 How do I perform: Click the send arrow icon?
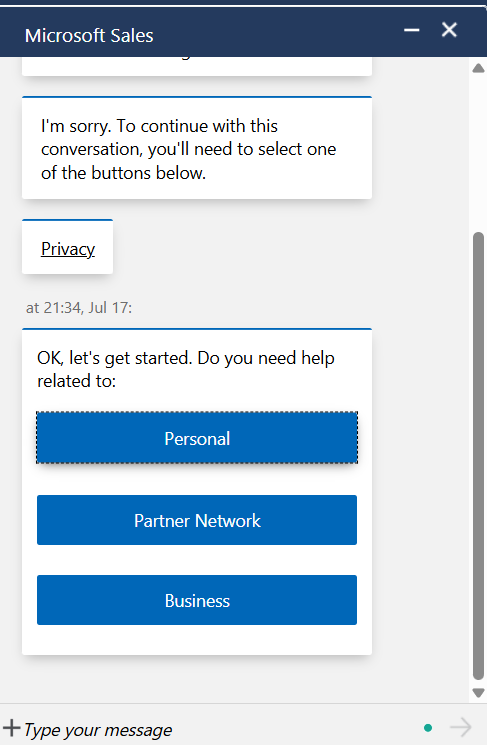[x=460, y=727]
